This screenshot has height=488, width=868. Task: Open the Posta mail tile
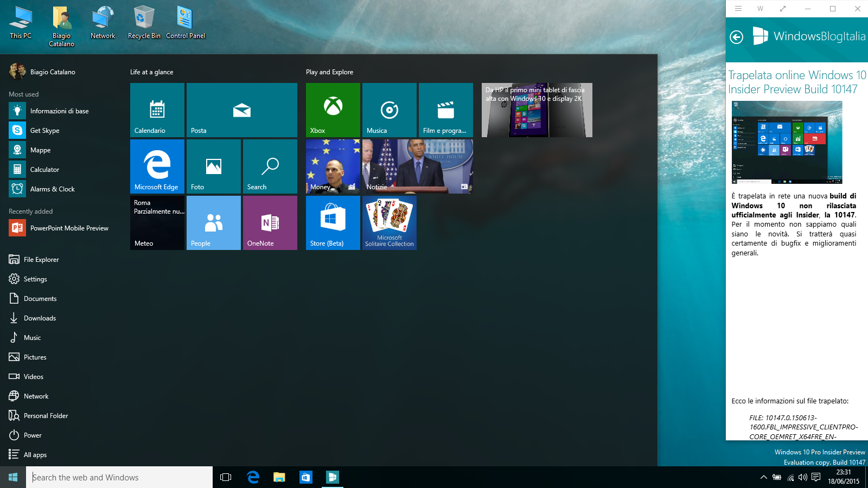(242, 110)
